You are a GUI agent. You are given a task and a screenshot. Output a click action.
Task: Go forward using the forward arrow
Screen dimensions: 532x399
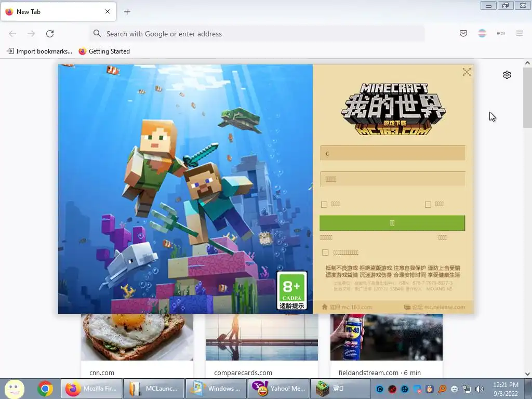pyautogui.click(x=31, y=34)
